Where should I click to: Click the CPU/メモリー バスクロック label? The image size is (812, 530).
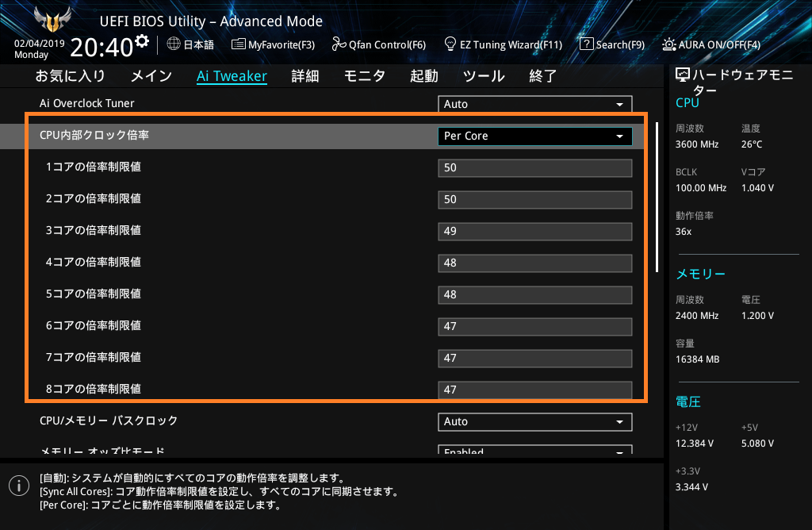(109, 421)
